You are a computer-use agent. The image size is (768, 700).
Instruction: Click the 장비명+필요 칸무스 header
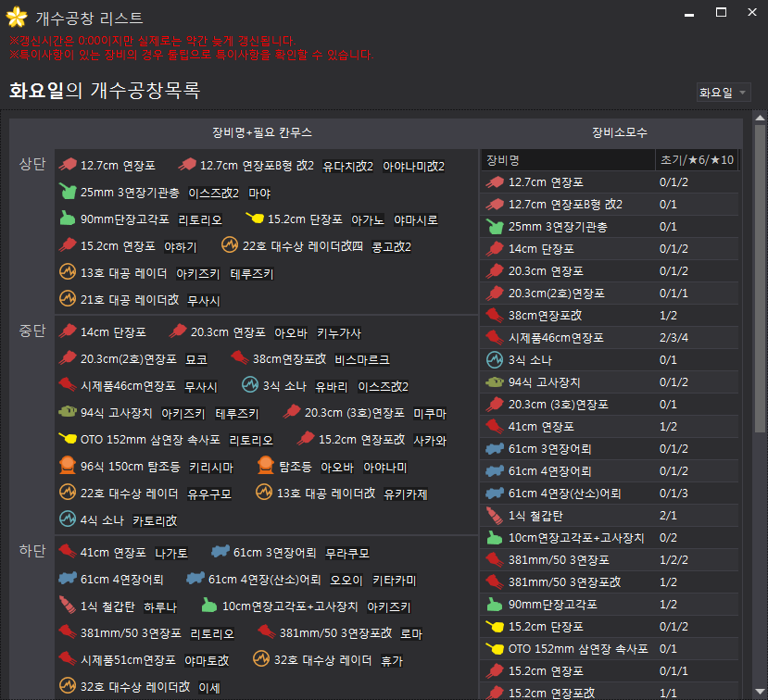(x=262, y=132)
